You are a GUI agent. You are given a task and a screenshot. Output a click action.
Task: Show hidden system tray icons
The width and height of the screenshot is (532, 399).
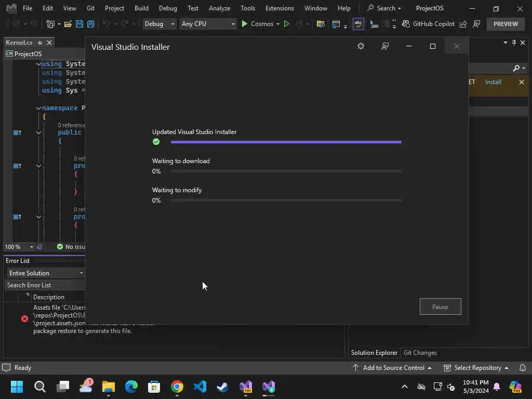[404, 387]
